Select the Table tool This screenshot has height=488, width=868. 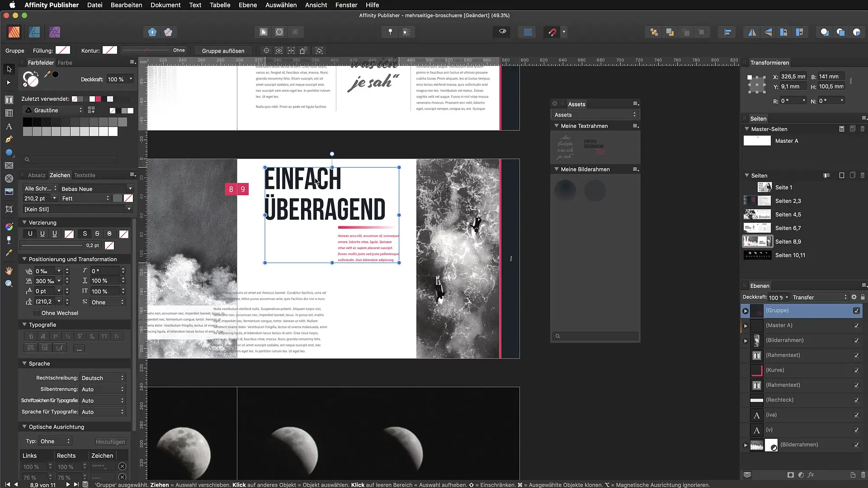tap(9, 113)
